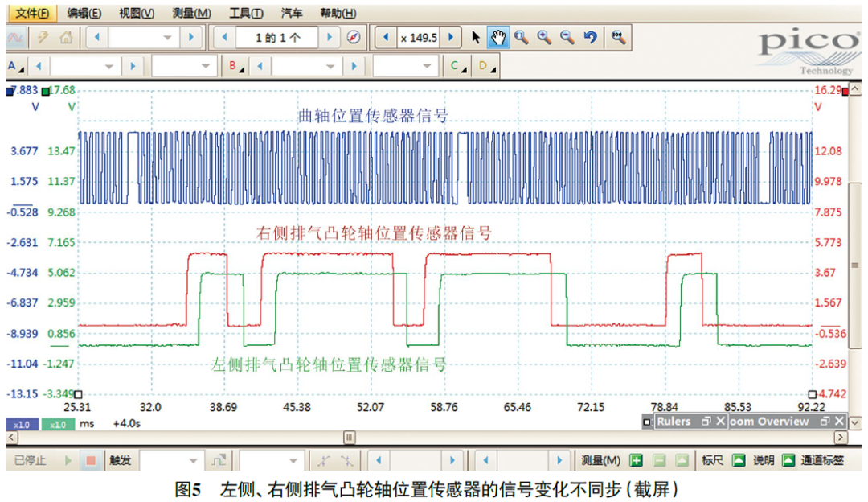Decrease channel B input range
The image size is (868, 502).
tap(260, 67)
